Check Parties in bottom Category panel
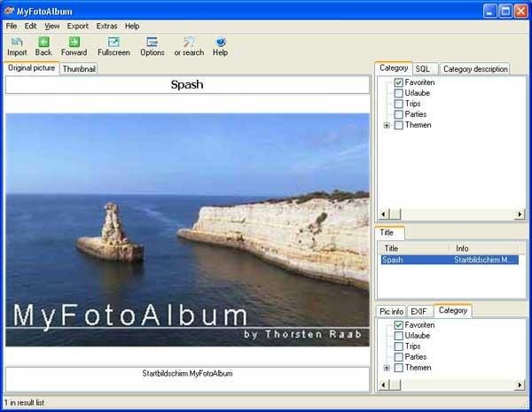Image resolution: width=532 pixels, height=412 pixels. pyautogui.click(x=399, y=357)
